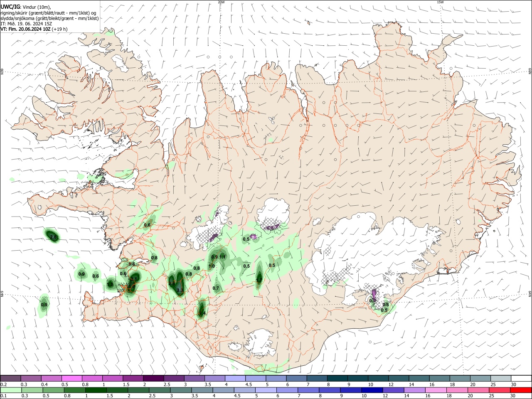Pick bright pink swatch between 0.5 and 0.8, upper scale
This screenshot has height=399, width=532.
pos(71,378)
